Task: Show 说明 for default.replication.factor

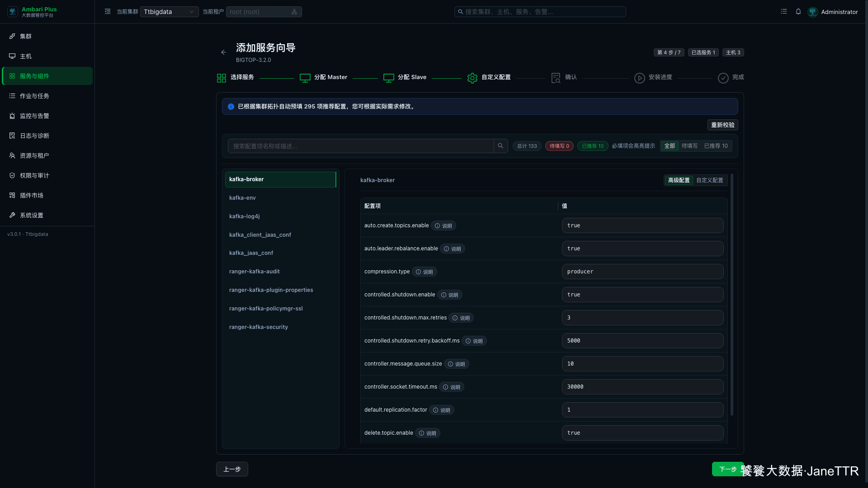Action: click(442, 410)
